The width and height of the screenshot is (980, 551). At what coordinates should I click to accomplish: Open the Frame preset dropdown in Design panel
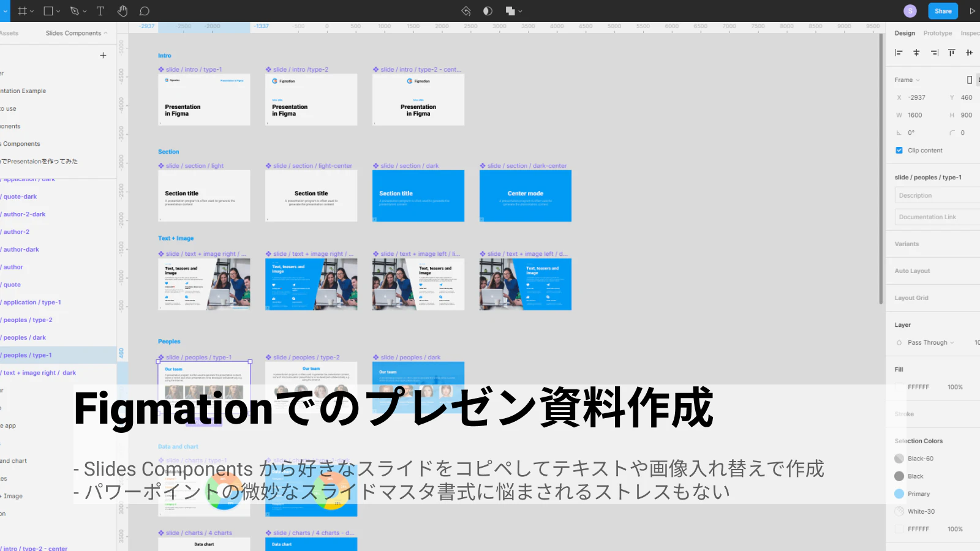click(x=907, y=80)
